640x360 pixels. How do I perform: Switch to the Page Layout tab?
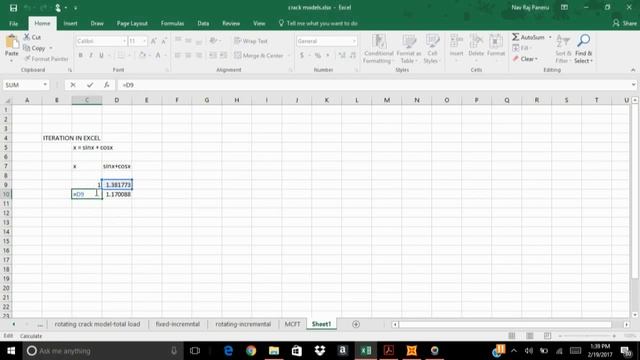(132, 24)
